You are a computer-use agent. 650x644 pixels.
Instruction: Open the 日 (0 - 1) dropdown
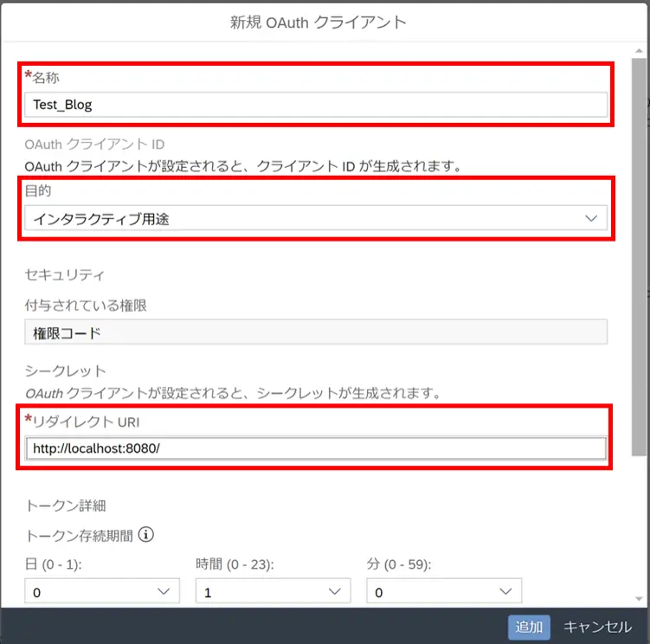pyautogui.click(x=102, y=591)
